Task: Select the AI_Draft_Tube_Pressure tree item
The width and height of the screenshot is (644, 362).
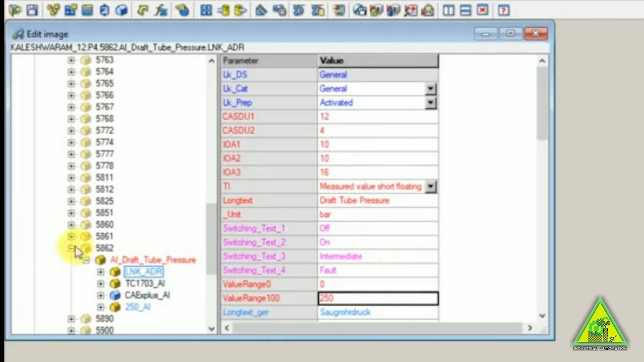Action: click(x=153, y=260)
